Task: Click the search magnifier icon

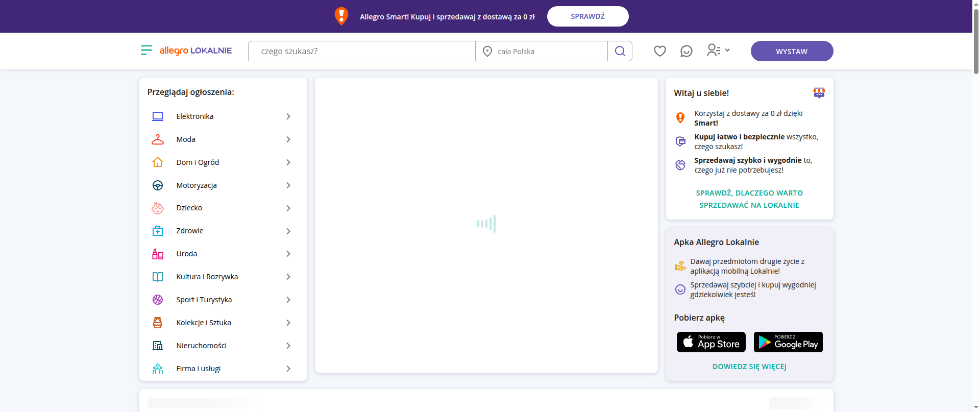Action: (620, 51)
